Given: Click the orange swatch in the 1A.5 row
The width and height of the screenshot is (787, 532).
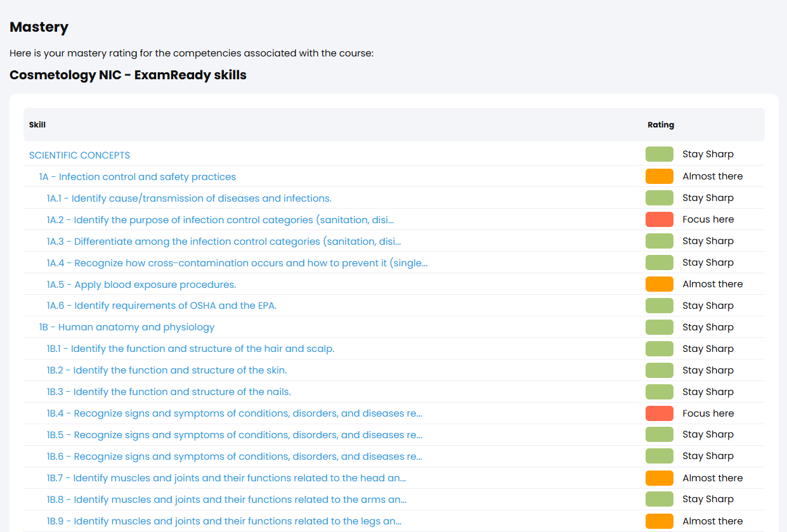Looking at the screenshot, I should click(x=660, y=284).
